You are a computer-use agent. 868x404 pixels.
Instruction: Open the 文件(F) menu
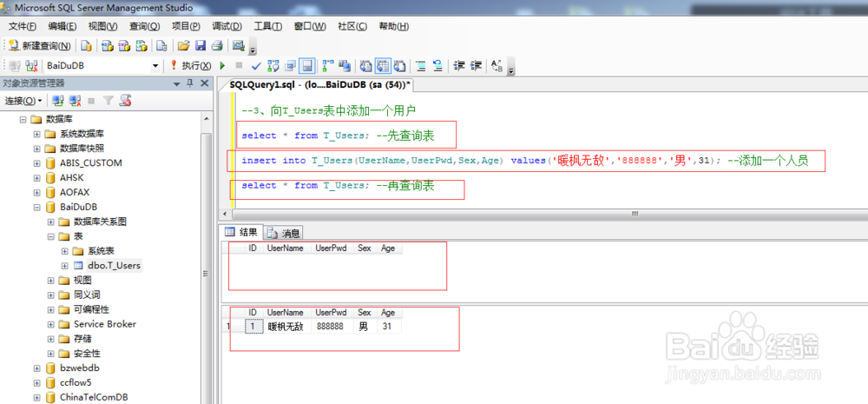[23, 27]
